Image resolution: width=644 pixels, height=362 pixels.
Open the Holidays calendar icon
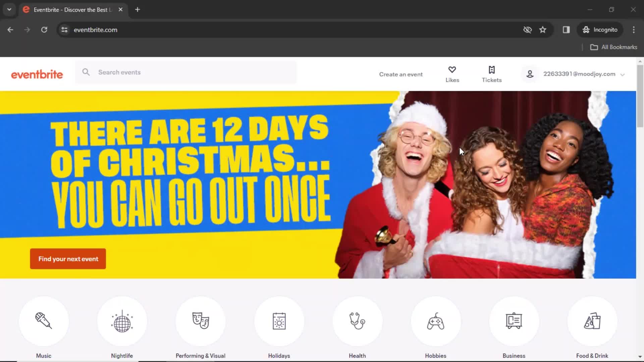coord(279,321)
